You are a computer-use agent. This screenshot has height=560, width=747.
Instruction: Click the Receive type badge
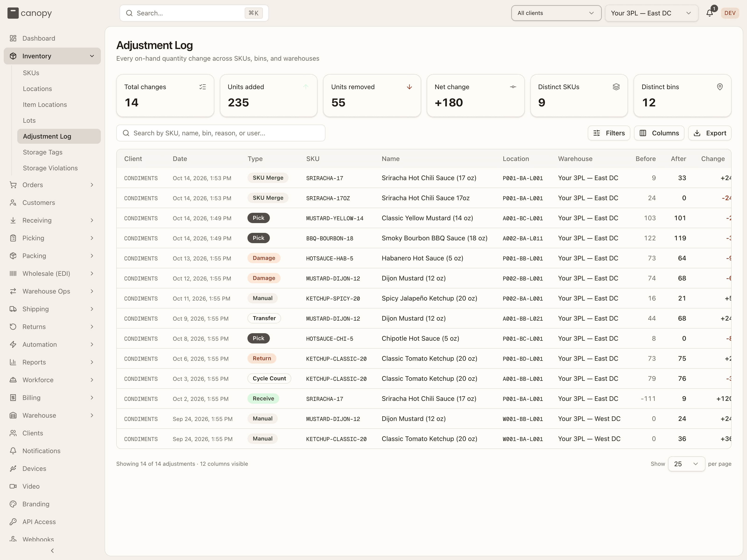tap(263, 398)
